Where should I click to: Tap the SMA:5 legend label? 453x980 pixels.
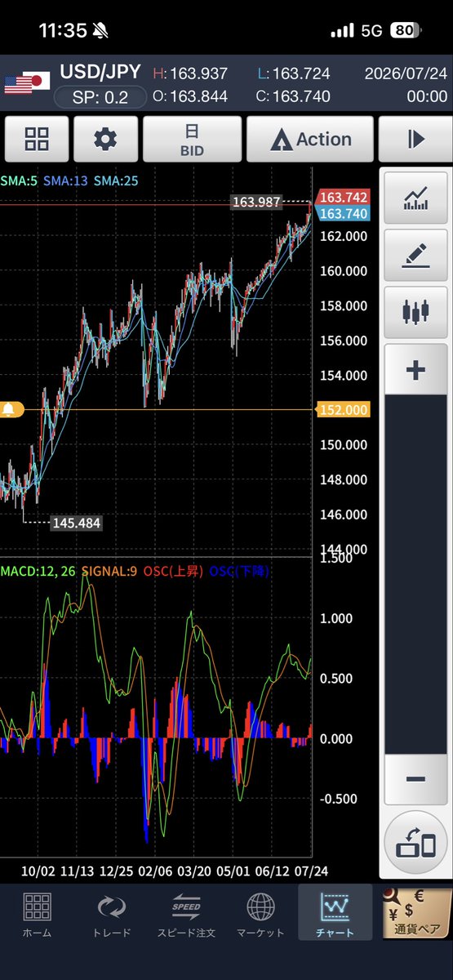pyautogui.click(x=19, y=180)
